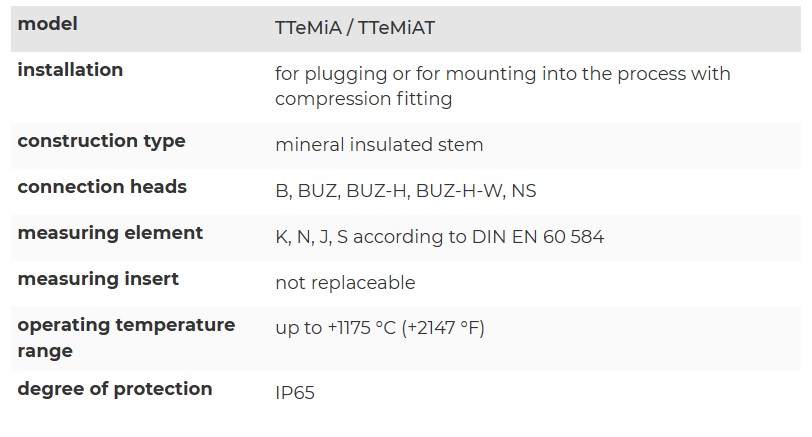Screen dimensions: 812x437
Task: Click the "installation" row label
Action: click(x=70, y=70)
